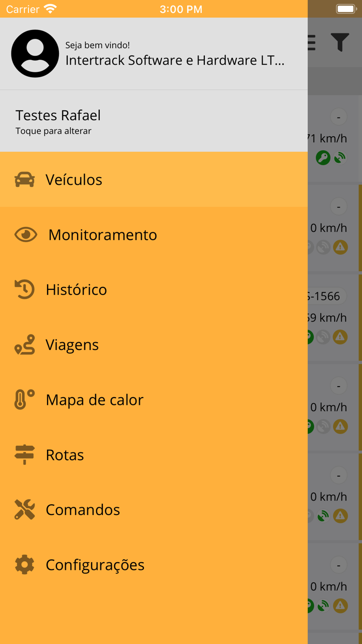Toggle the green GPS satellite signal icon
This screenshot has height=644, width=362.
[x=339, y=157]
